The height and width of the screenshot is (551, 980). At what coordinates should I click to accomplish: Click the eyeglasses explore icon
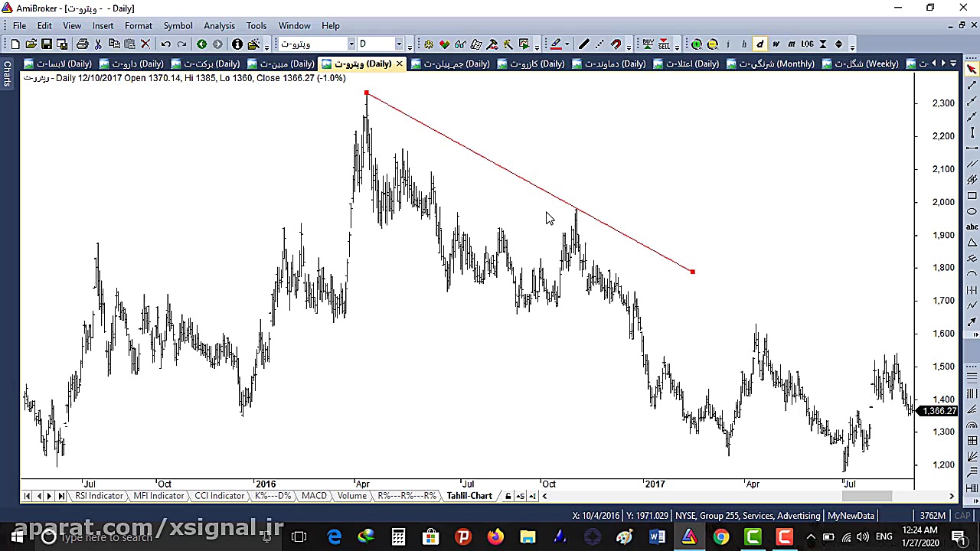[x=460, y=44]
